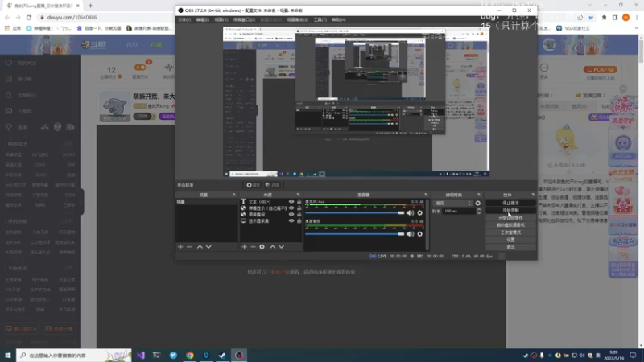Open Steam from Windows taskbar
This screenshot has height=362, width=644.
click(x=222, y=356)
